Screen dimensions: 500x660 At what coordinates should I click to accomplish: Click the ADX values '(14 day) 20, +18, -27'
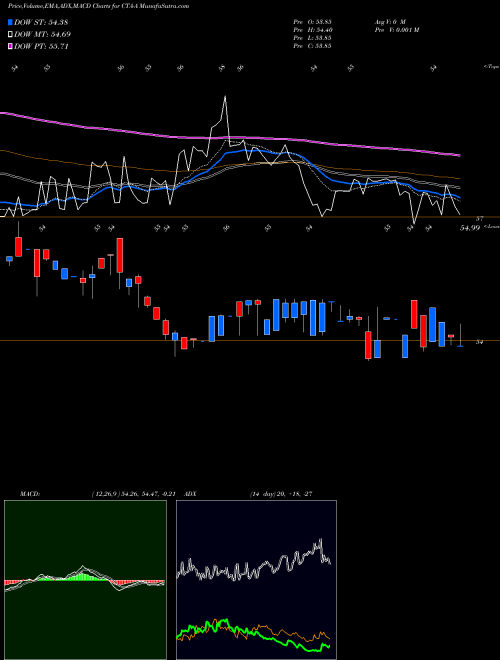281,494
